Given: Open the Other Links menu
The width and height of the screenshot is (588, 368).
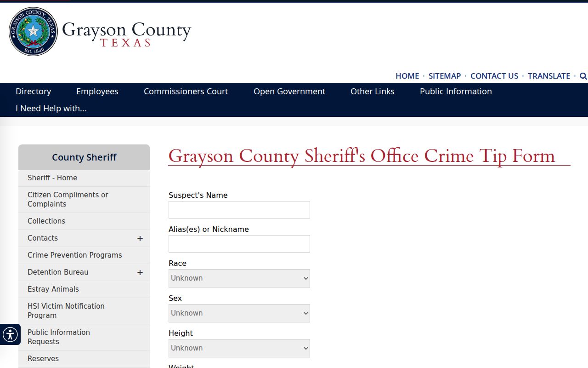Looking at the screenshot, I should click(373, 92).
